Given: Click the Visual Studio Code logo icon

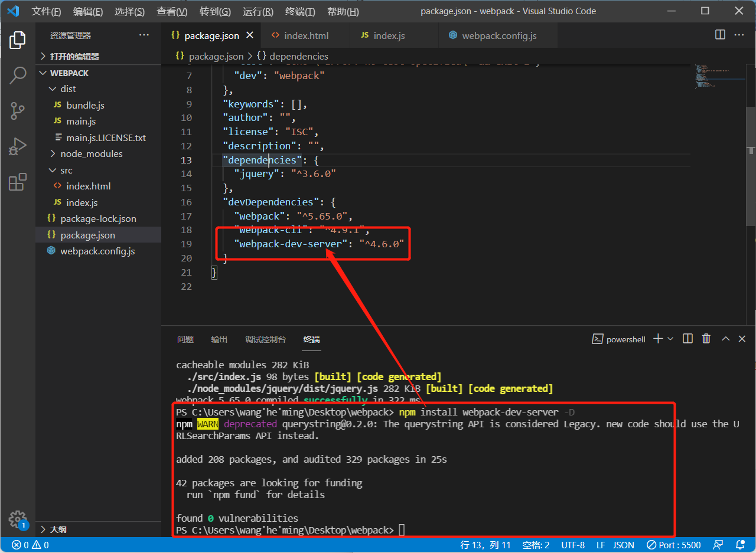Looking at the screenshot, I should coord(14,11).
